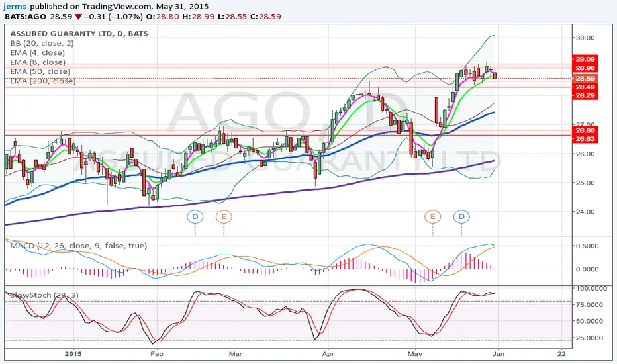This screenshot has height=364, width=617.
Task: Click the EMA (50, close) indicator label
Action: pyautogui.click(x=40, y=71)
